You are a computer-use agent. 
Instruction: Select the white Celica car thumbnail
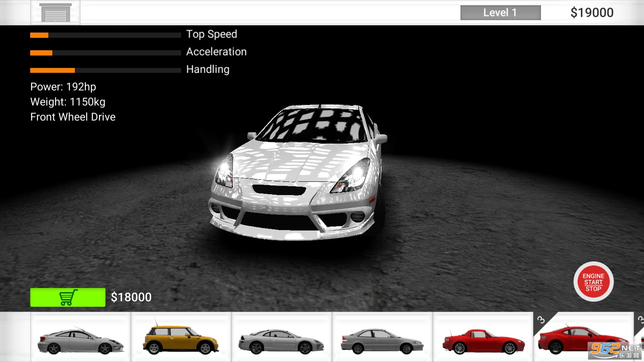coord(80,337)
